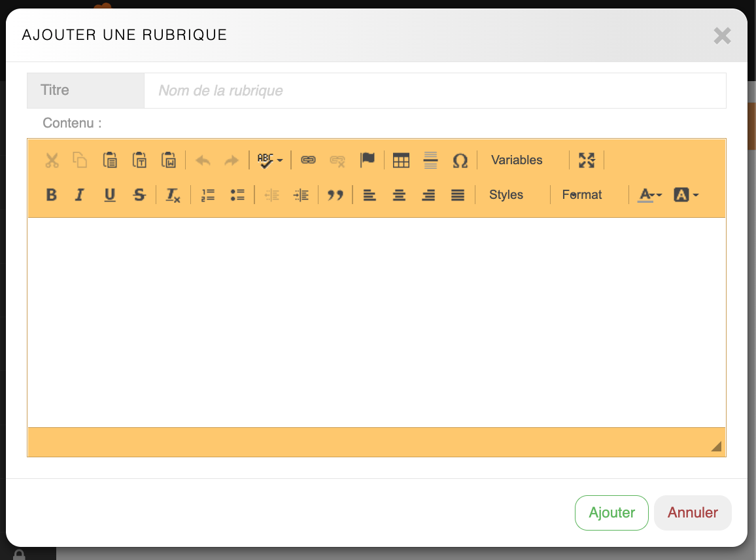Paste as plain text
756x560 pixels.
[x=139, y=160]
